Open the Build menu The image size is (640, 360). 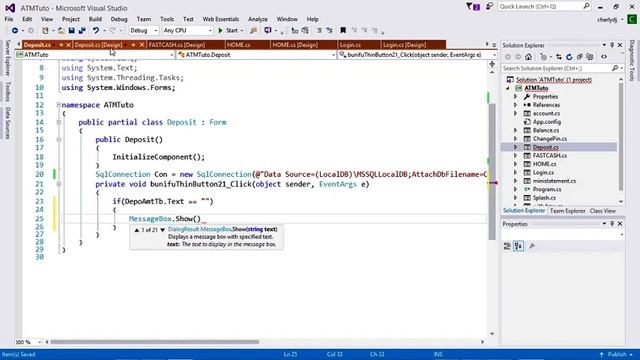click(x=95, y=19)
